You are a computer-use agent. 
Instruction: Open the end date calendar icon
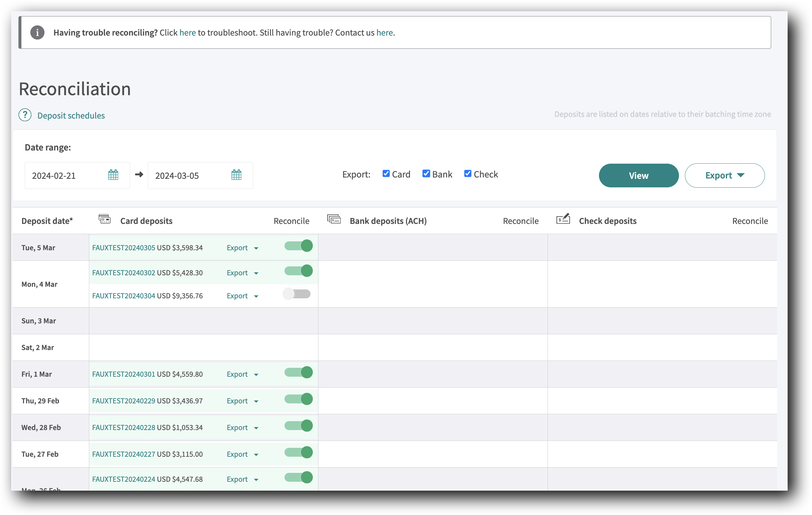pyautogui.click(x=236, y=175)
